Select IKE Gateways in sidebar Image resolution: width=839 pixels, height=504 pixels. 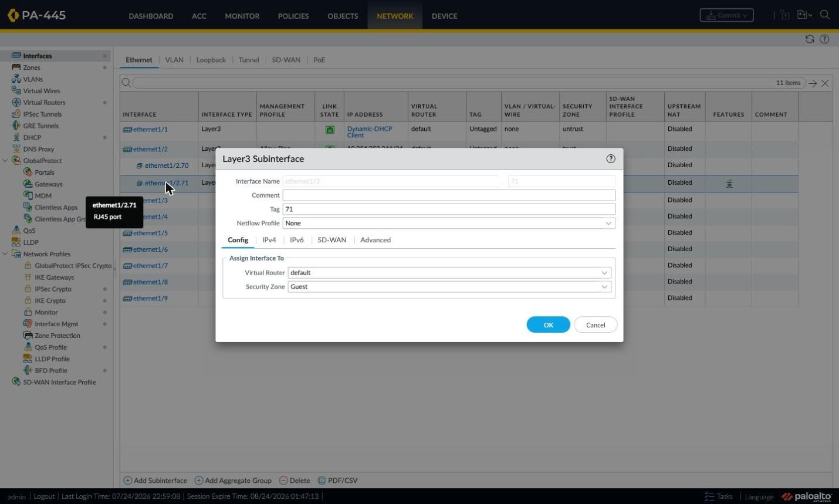pos(54,278)
